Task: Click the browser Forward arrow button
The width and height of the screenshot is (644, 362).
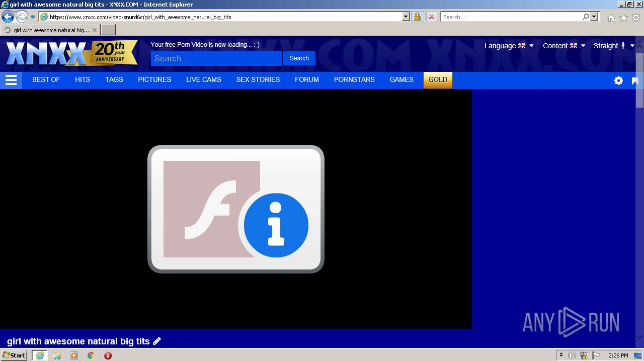Action: coord(21,17)
